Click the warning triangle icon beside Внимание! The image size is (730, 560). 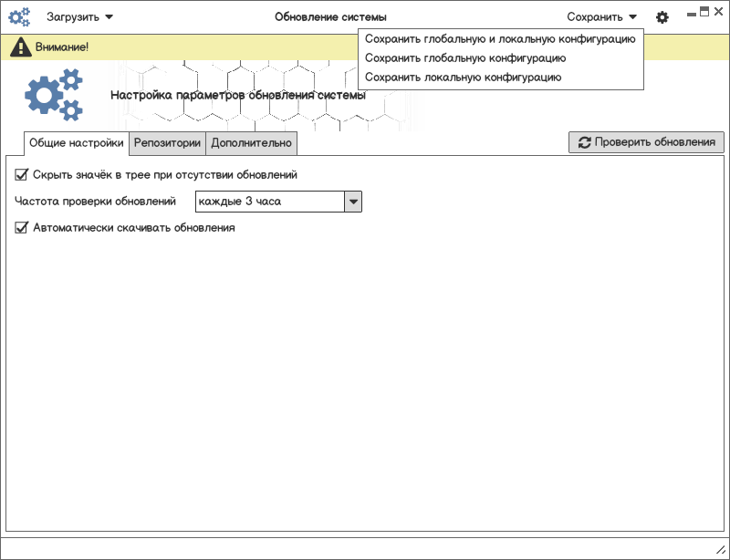[x=20, y=47]
